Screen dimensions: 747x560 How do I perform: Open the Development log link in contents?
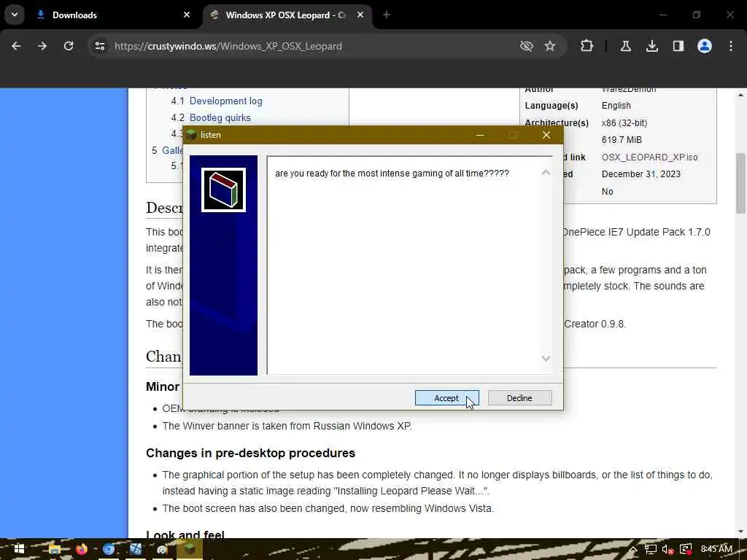[226, 101]
